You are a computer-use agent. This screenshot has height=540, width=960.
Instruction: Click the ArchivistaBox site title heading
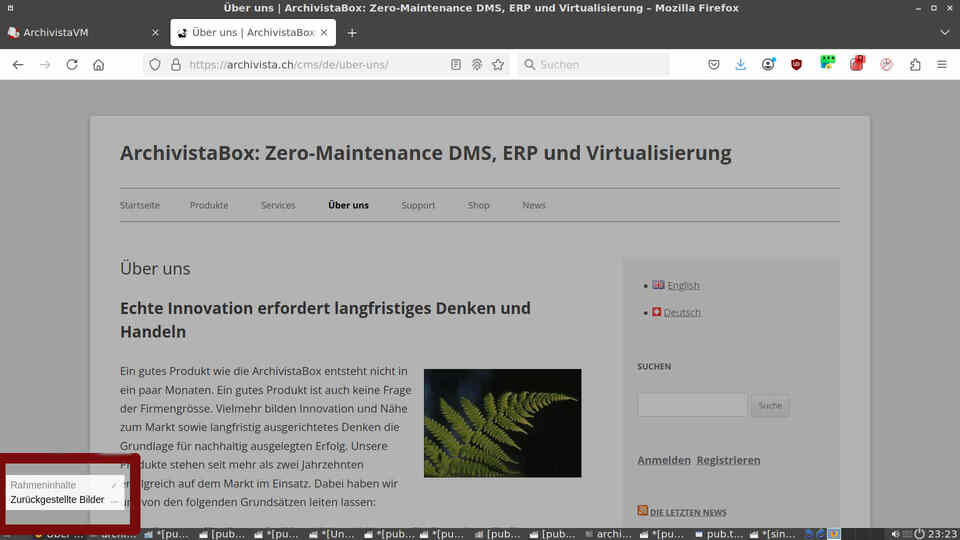point(426,152)
